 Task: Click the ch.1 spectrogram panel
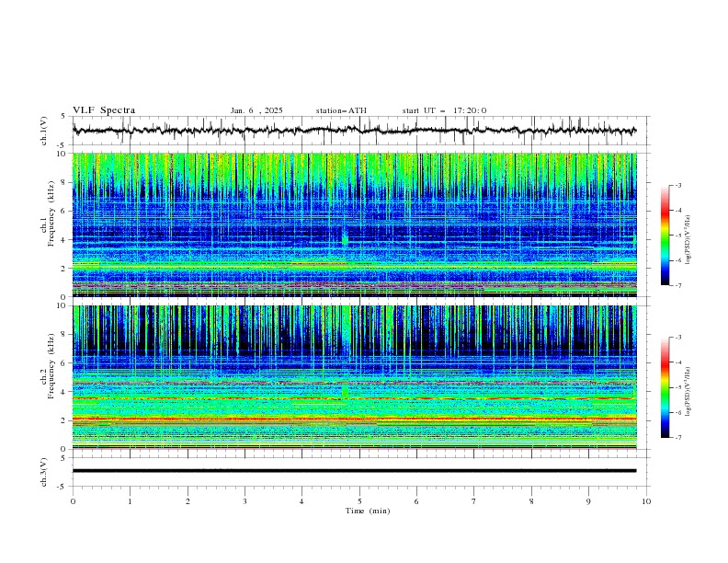(355, 224)
